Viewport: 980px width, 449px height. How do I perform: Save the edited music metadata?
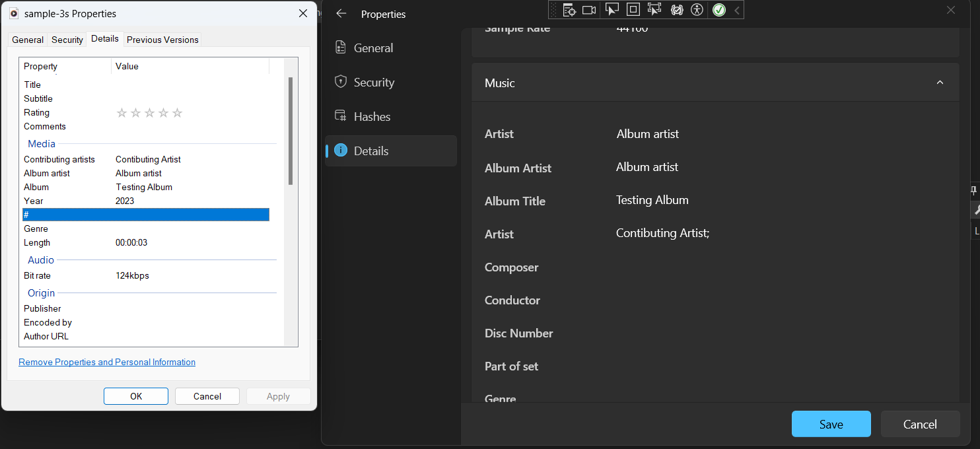[831, 424]
